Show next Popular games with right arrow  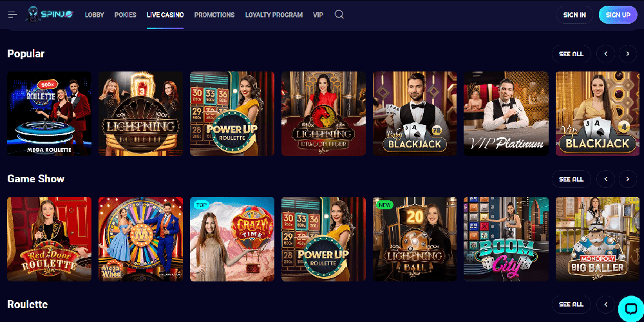627,54
